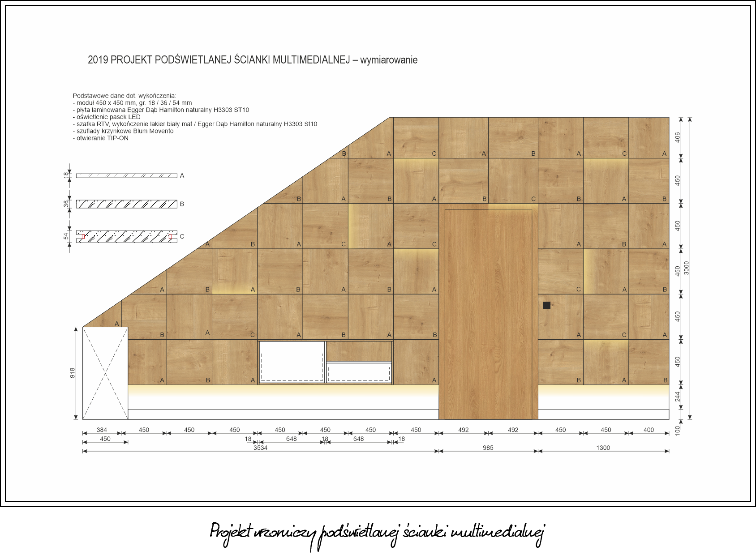Click the 1300 right section dimension

point(603,448)
